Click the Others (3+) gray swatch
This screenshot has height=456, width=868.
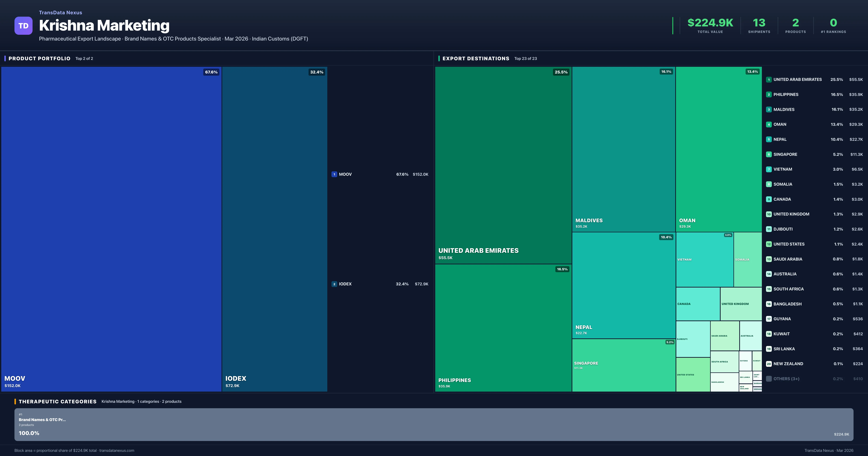769,379
